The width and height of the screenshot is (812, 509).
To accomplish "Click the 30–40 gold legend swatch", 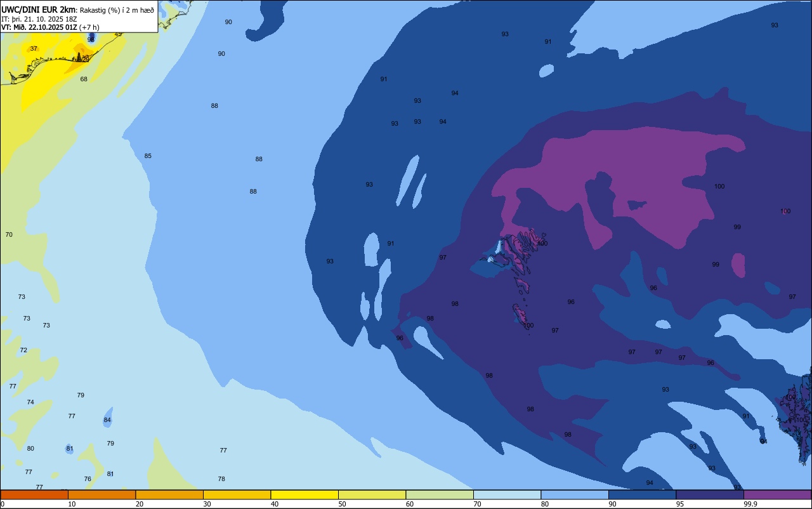I will click(x=237, y=494).
